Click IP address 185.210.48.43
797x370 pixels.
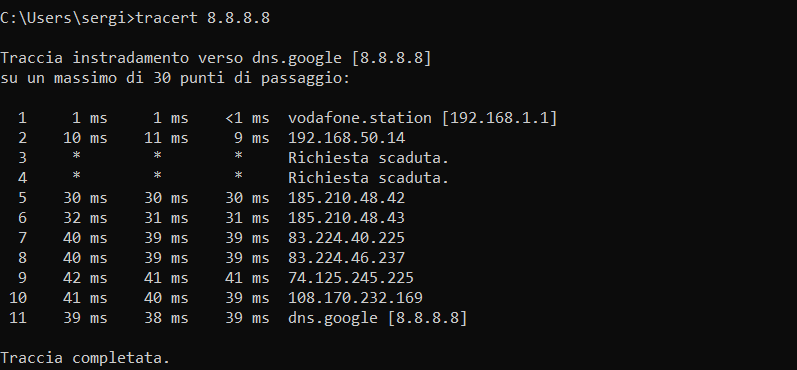(346, 218)
